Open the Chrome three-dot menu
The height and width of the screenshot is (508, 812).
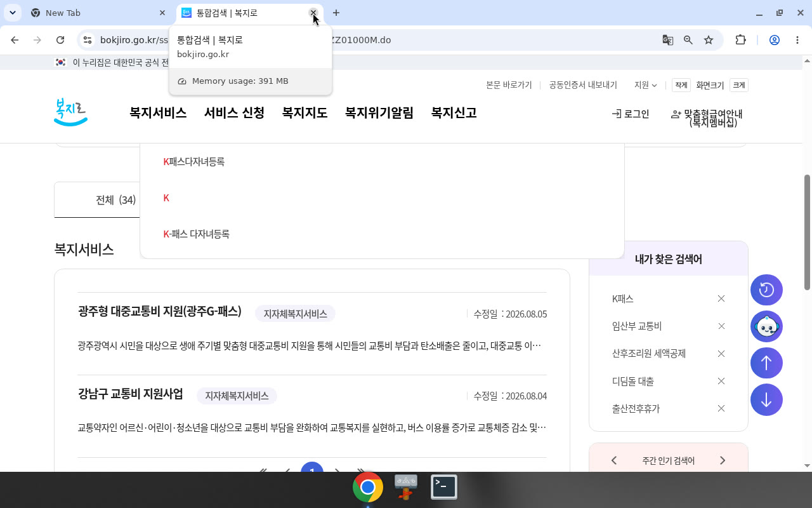click(x=797, y=40)
